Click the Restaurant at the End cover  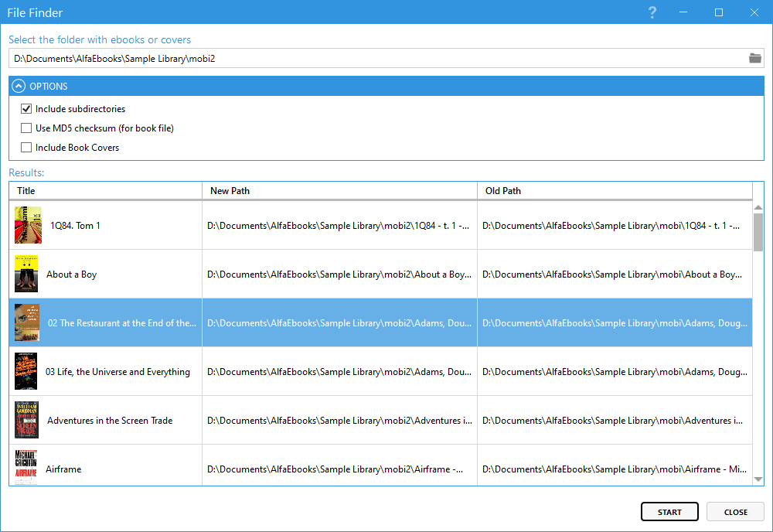(x=26, y=322)
